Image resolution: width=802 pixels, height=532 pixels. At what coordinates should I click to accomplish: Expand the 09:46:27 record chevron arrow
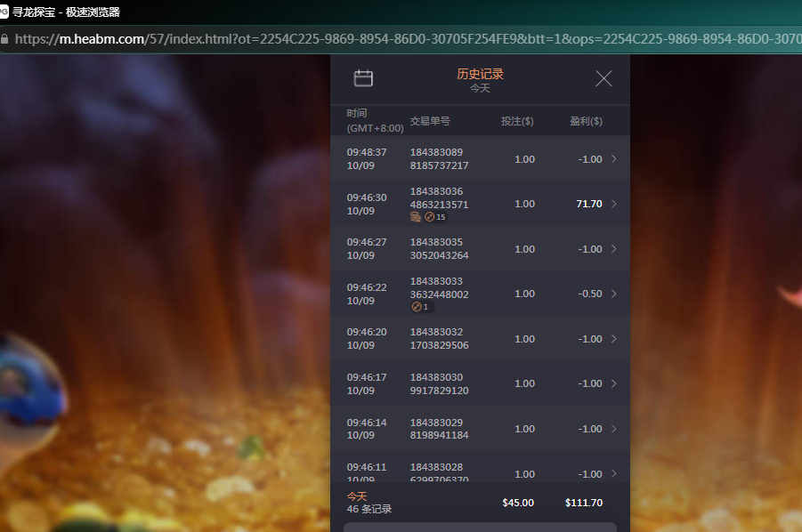click(x=613, y=249)
